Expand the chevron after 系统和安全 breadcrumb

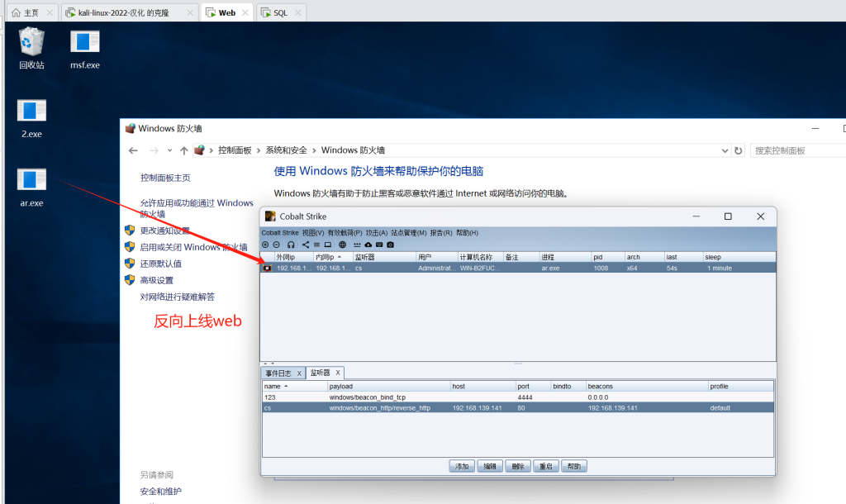tap(314, 150)
